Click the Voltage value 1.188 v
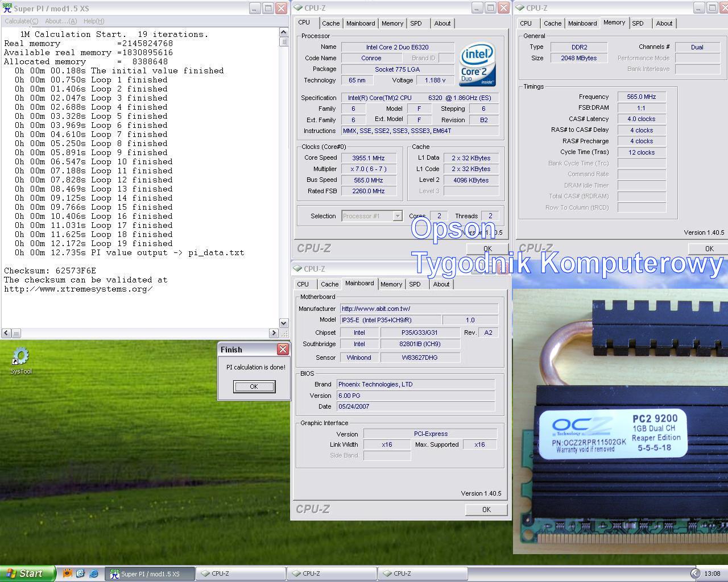Image resolution: width=728 pixels, height=582 pixels. [x=435, y=80]
